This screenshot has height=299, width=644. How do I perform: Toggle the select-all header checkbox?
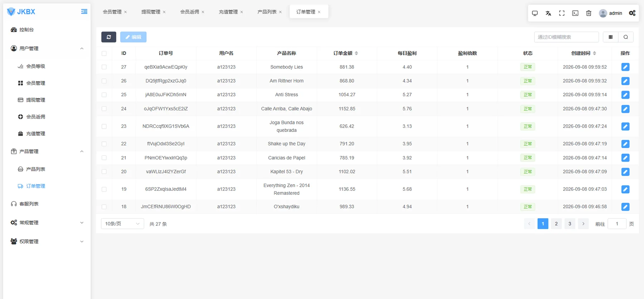[104, 53]
